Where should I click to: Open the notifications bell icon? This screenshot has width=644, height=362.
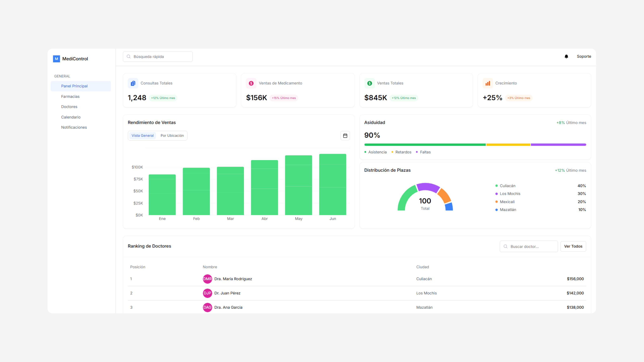click(566, 57)
